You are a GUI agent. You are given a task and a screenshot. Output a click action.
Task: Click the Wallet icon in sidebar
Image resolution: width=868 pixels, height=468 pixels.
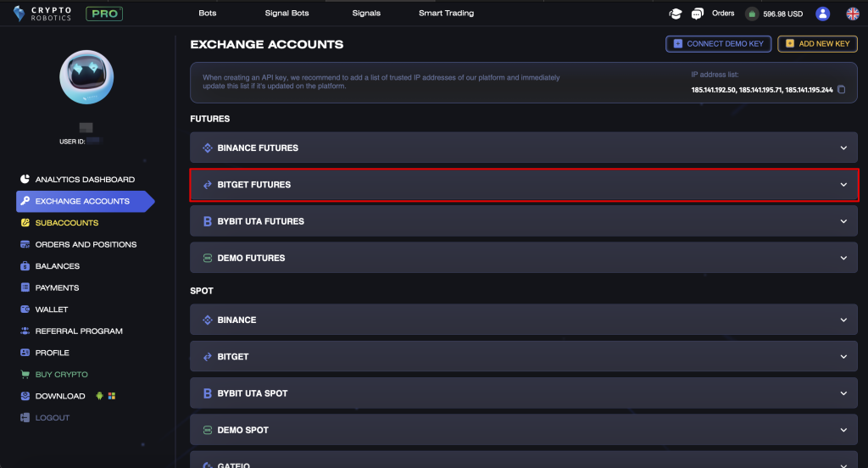[x=25, y=309]
